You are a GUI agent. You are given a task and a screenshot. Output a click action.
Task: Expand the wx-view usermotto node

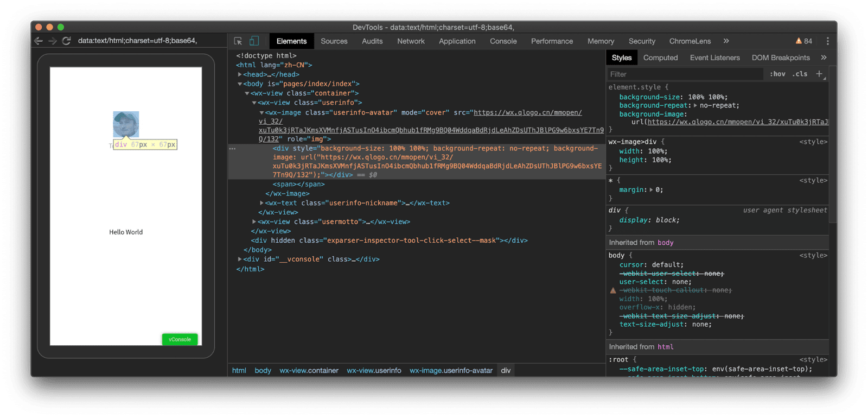point(254,221)
